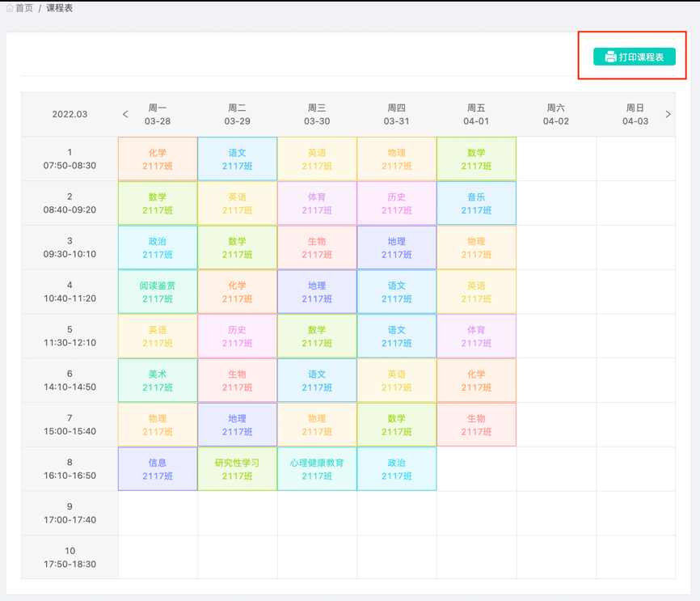Open Thursday period 2 历史 class cell
700x601 pixels.
[396, 203]
